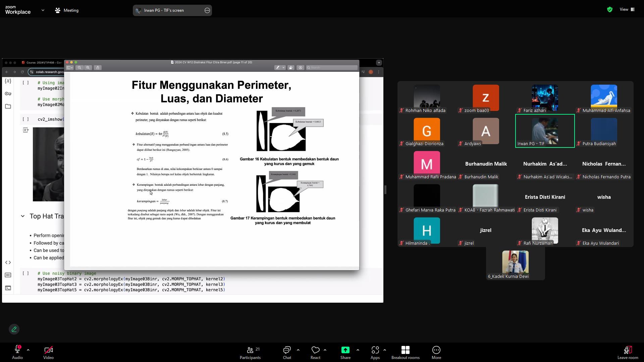Viewport: 644px width, 362px height.
Task: Select zoom baa03 participant tile
Action: 486,98
